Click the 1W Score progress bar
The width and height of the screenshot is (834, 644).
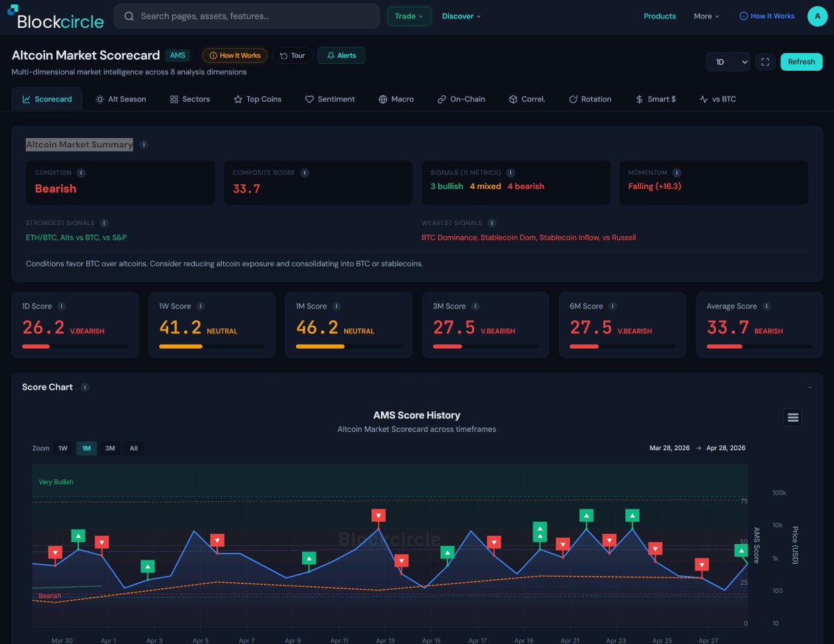(211, 346)
